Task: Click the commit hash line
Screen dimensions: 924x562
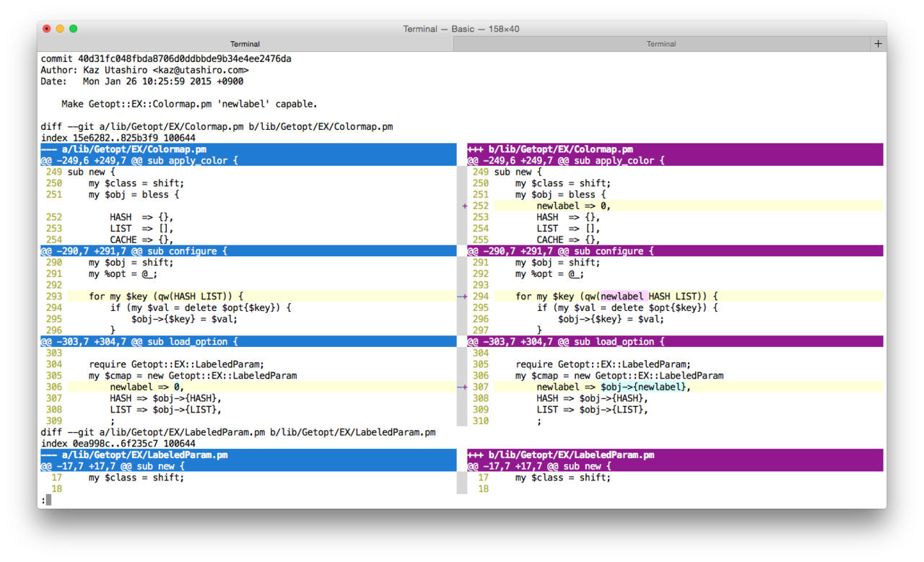Action: coord(166,58)
